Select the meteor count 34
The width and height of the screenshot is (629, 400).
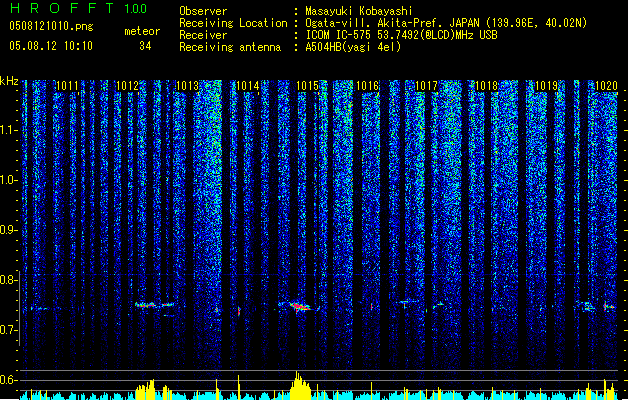(145, 46)
